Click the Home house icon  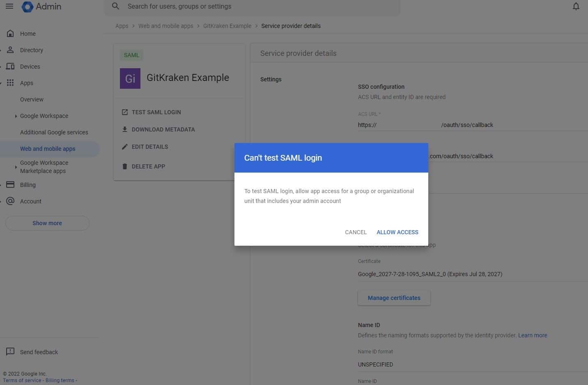click(x=10, y=33)
